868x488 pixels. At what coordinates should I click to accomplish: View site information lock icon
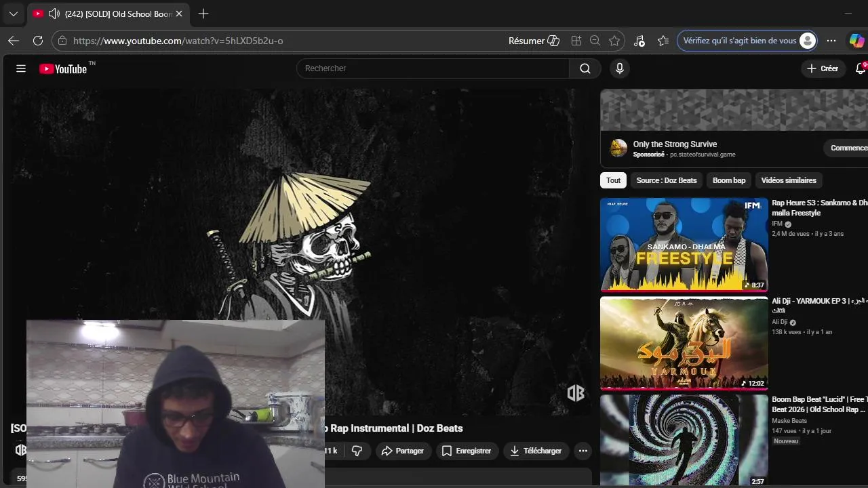click(x=62, y=41)
